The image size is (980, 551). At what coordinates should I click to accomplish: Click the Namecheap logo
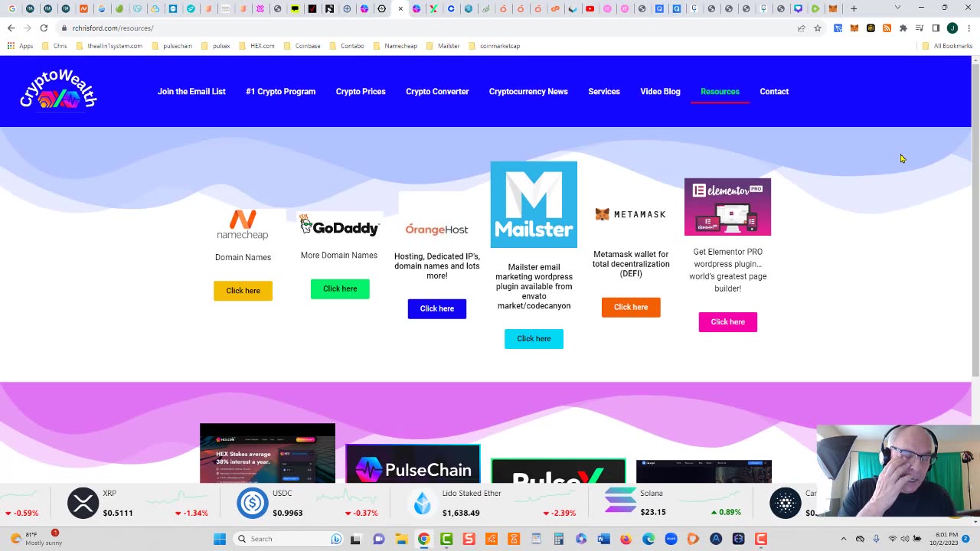[243, 224]
